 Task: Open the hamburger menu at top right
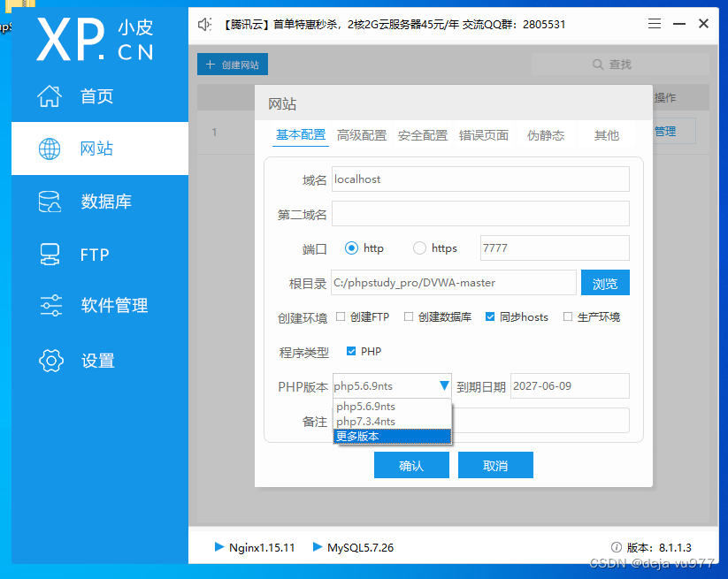654,24
